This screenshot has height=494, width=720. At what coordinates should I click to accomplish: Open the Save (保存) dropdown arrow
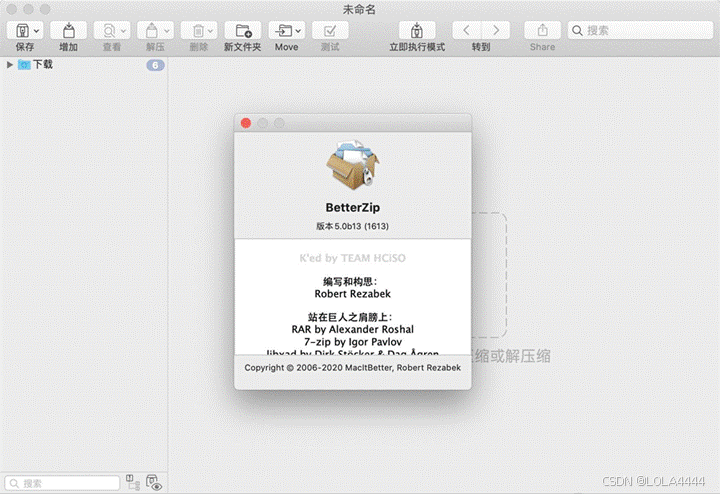[37, 31]
